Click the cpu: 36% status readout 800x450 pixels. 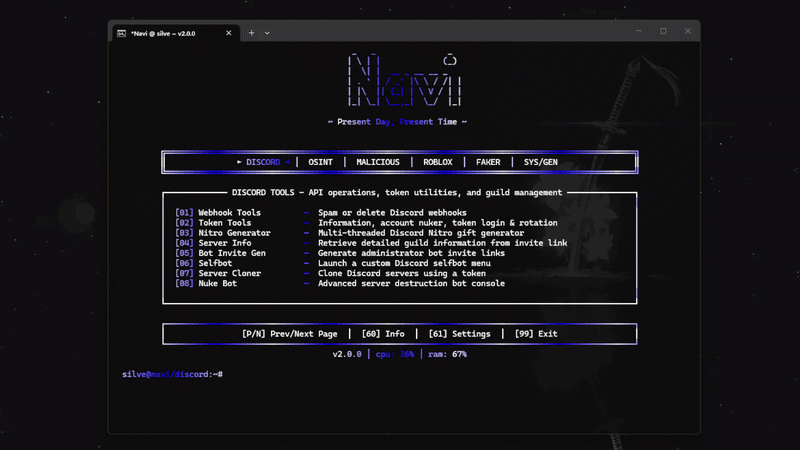(395, 354)
